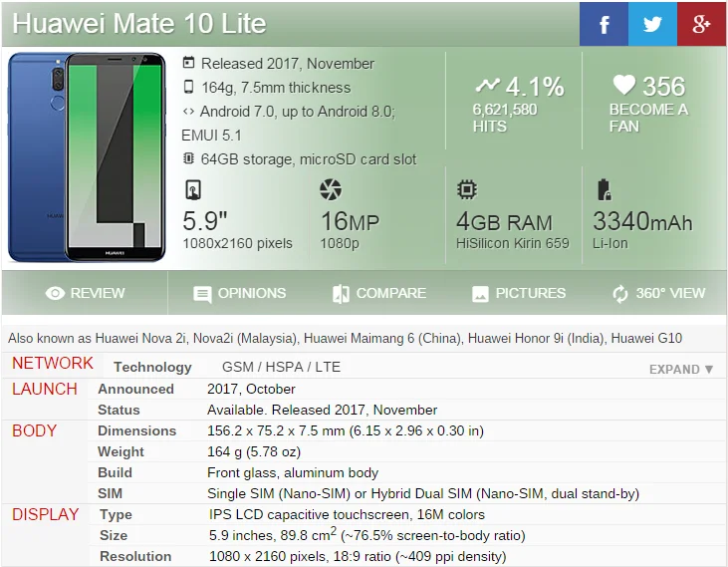Click the Build spec label
Viewport: 728px width, 567px height.
115,472
